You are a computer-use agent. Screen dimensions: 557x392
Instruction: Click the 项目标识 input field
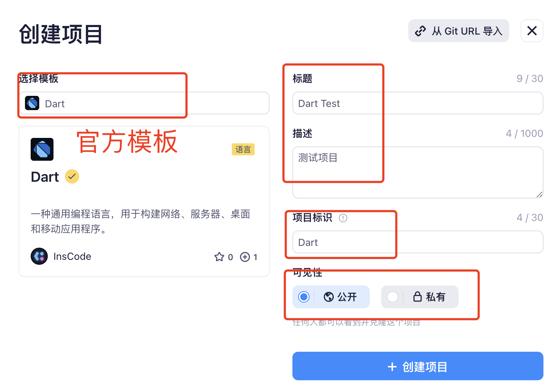(x=418, y=242)
